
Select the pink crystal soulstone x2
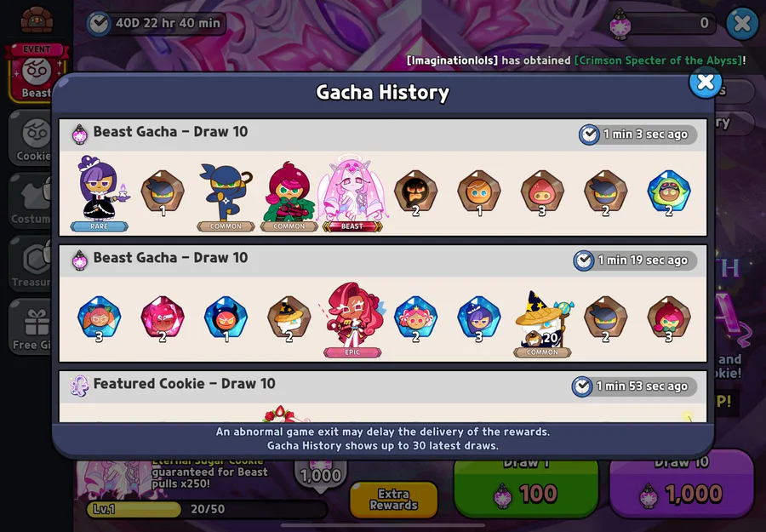(x=163, y=318)
